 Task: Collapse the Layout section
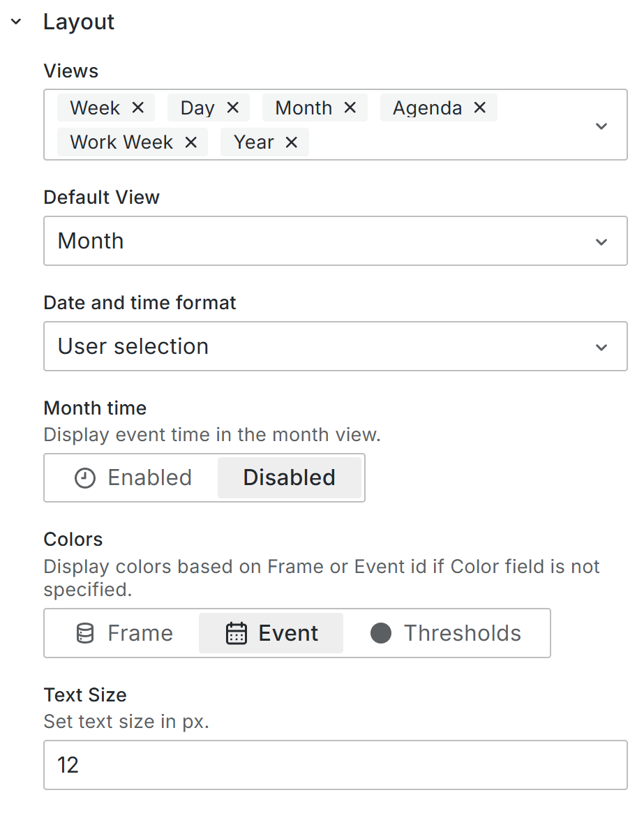17,22
